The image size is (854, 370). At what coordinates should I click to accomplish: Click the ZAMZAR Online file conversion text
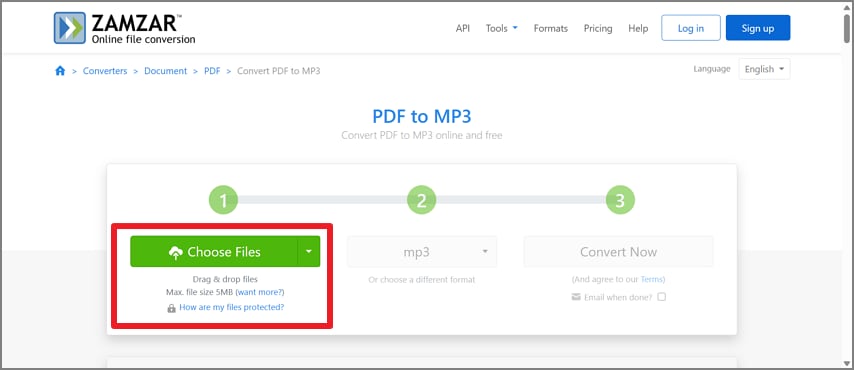pos(143,28)
